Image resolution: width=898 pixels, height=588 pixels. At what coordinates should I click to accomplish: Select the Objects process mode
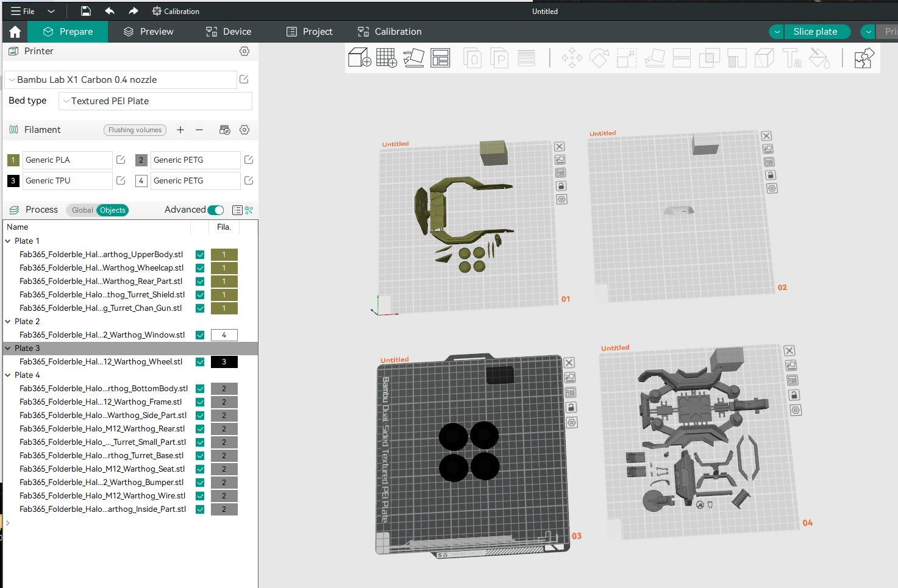[x=113, y=210]
